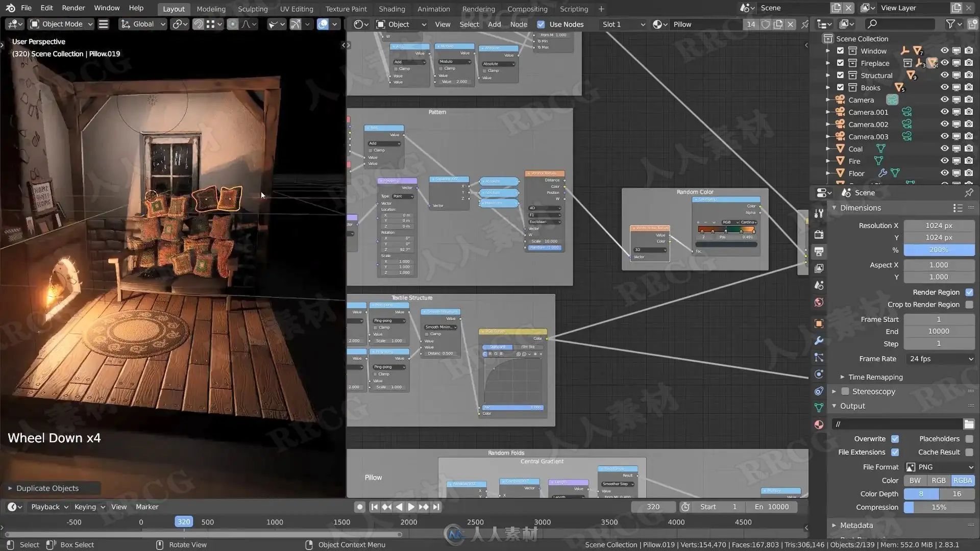Screen dimensions: 980x551
Task: Open the Frame Rate dropdown
Action: 939,359
